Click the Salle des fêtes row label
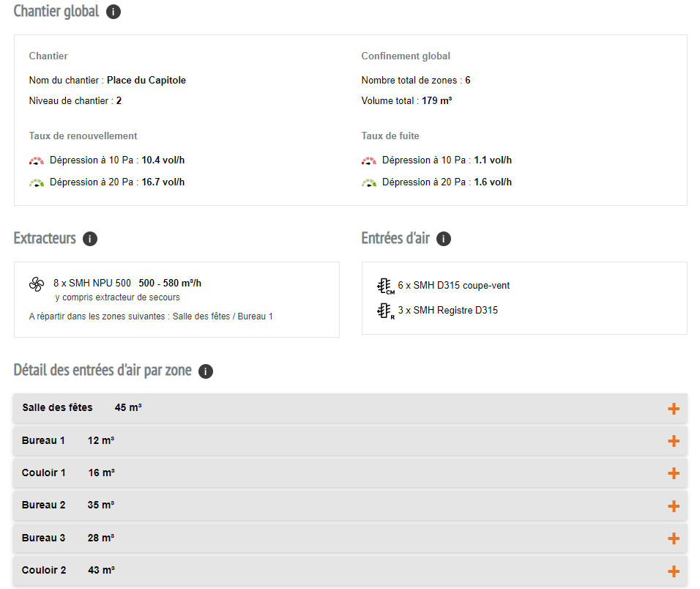Viewport: 700px width, 589px height. [58, 408]
